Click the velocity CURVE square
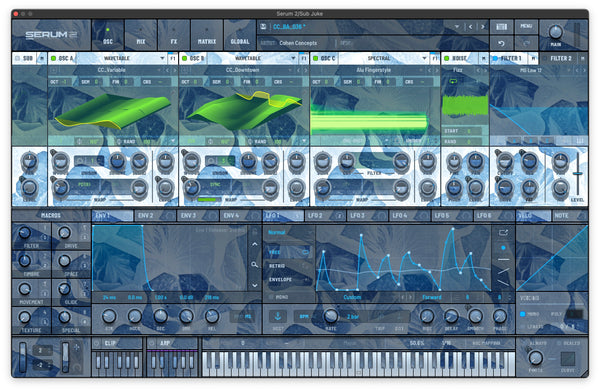The height and width of the screenshot is (391, 600). tap(567, 359)
